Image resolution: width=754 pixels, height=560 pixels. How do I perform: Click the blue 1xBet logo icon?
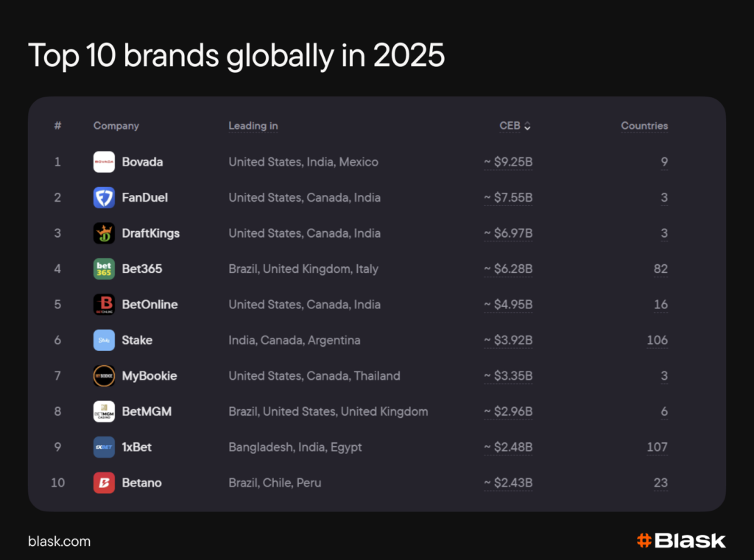tap(104, 447)
